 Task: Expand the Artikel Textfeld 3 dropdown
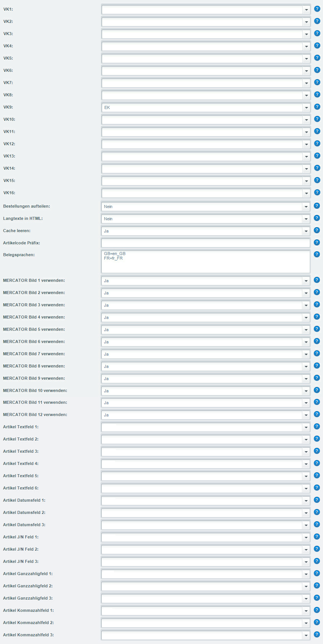206,452
